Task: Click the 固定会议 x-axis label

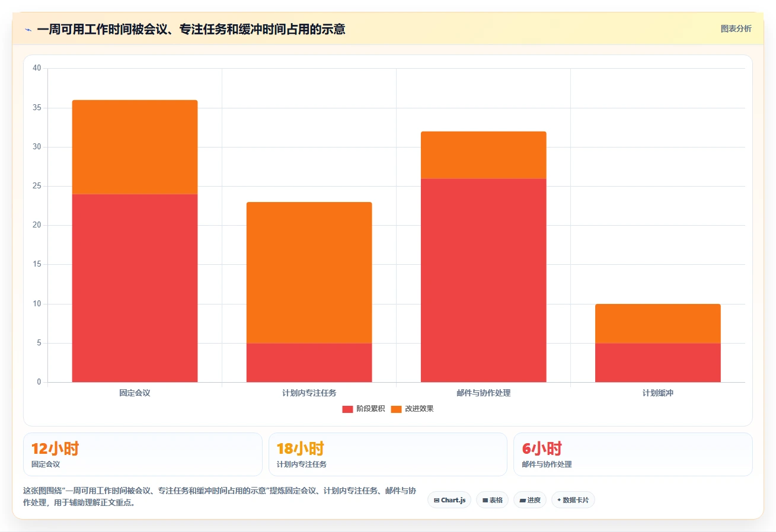Action: pos(135,393)
